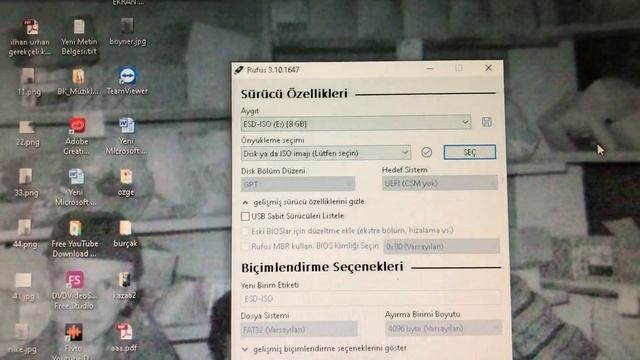This screenshot has height=360, width=640.
Task: Click the Biçimlendirme Seçenekleri heading
Action: 322,267
